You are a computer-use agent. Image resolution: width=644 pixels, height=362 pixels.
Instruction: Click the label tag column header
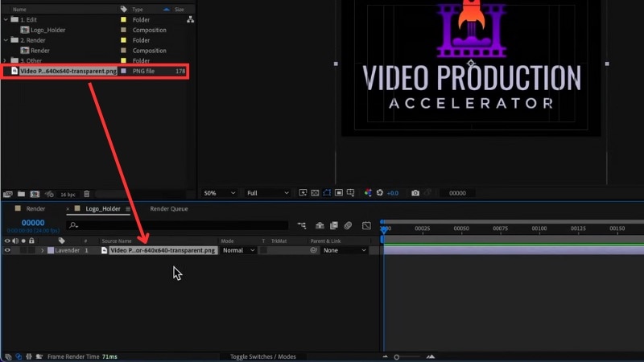(62, 241)
